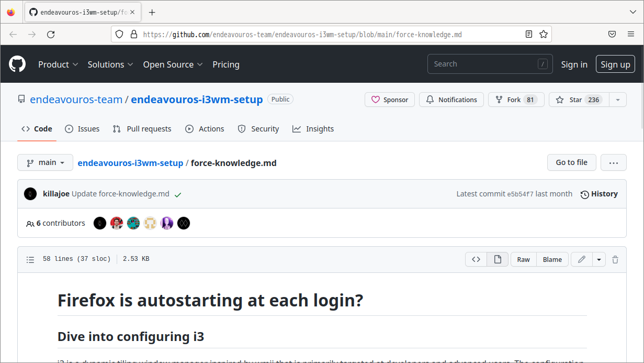Viewport: 644px width, 363px height.
Task: Switch to the Code tab
Action: [x=37, y=129]
